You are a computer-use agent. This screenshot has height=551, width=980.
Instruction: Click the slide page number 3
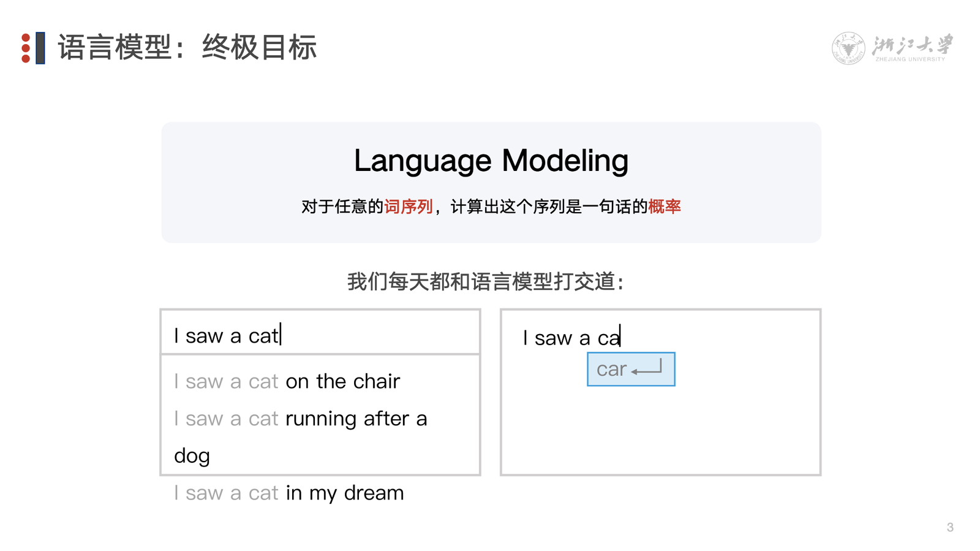pyautogui.click(x=950, y=527)
